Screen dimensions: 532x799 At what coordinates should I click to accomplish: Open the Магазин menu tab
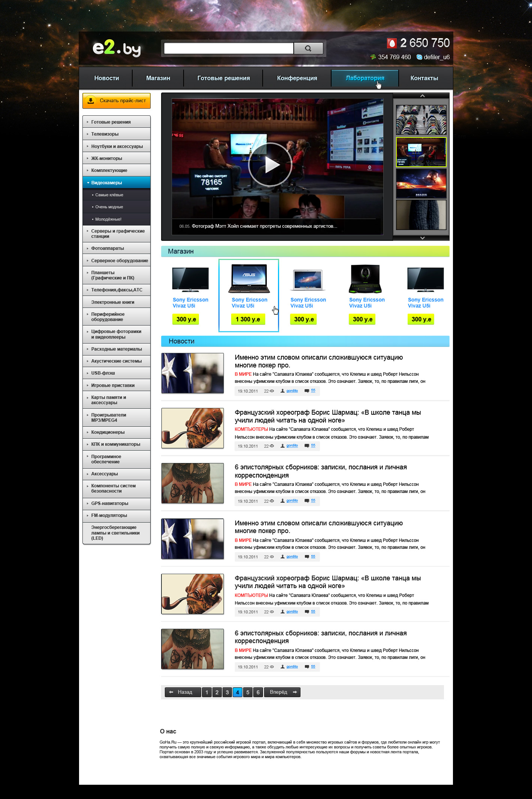click(x=158, y=78)
